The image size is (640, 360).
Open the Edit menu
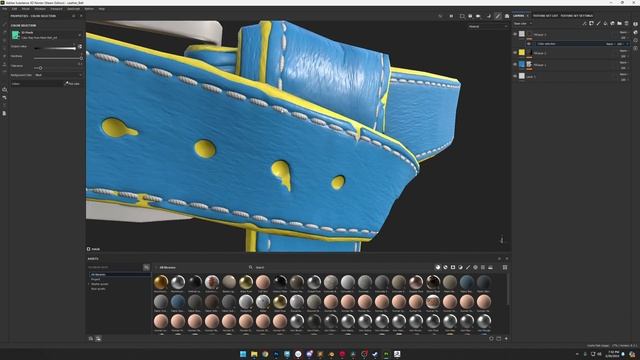pos(14,9)
